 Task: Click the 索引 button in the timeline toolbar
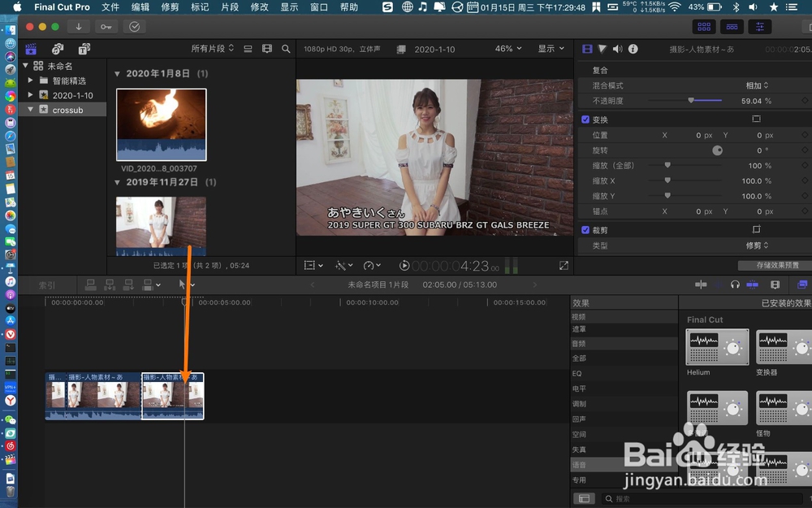tap(46, 284)
